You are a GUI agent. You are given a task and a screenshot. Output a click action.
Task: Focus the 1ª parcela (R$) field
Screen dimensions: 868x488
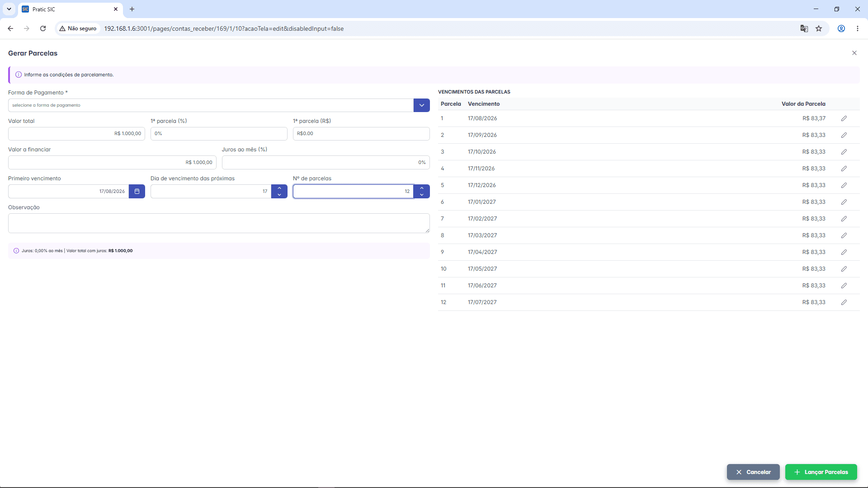361,134
